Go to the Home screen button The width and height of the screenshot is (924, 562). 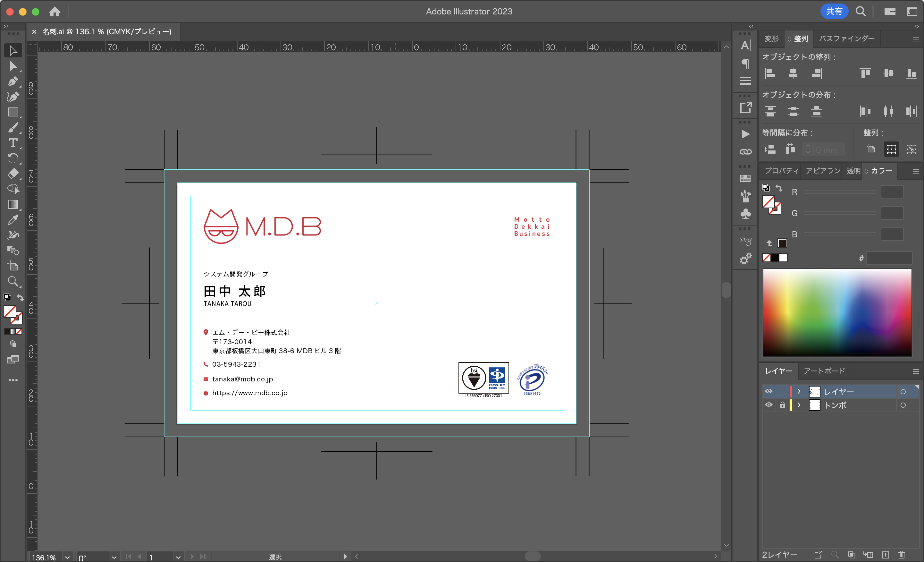point(55,12)
